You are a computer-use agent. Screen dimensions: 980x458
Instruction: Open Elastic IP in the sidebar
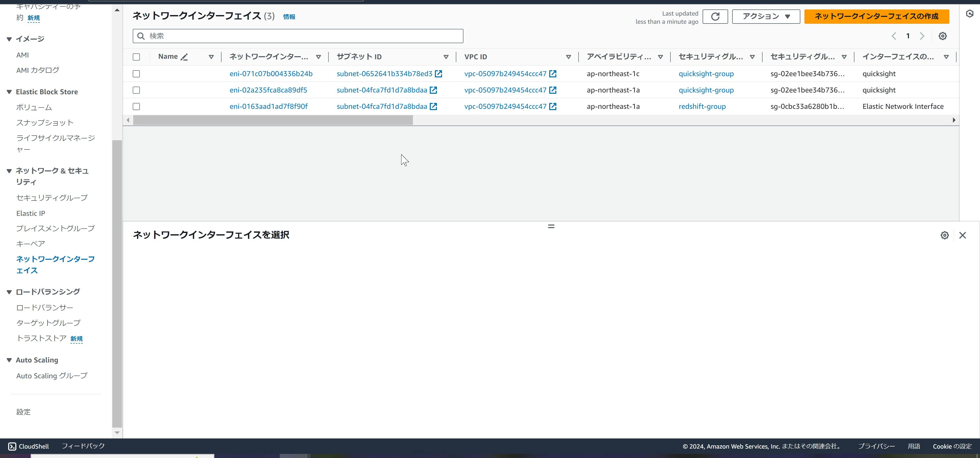[x=30, y=214]
